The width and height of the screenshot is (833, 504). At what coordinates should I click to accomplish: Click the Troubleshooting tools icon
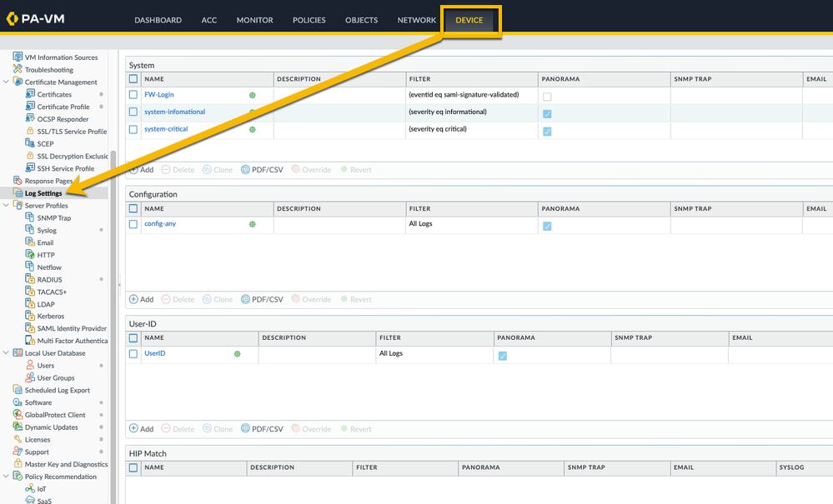[x=18, y=70]
